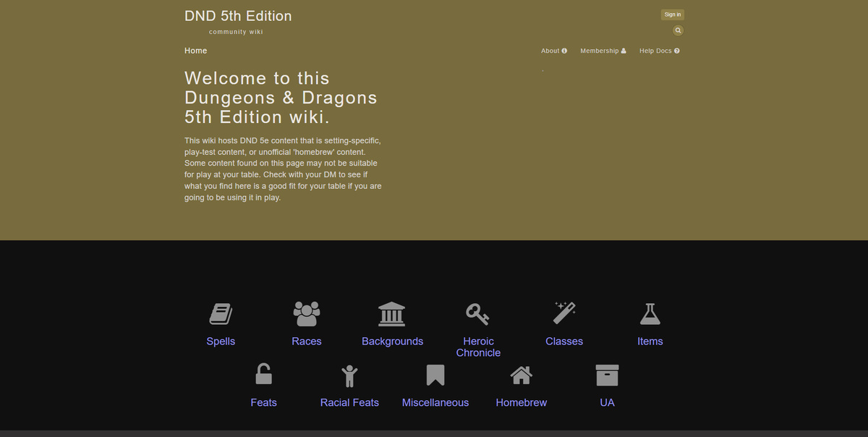868x437 pixels.
Task: Open the Feats text link
Action: 264,403
